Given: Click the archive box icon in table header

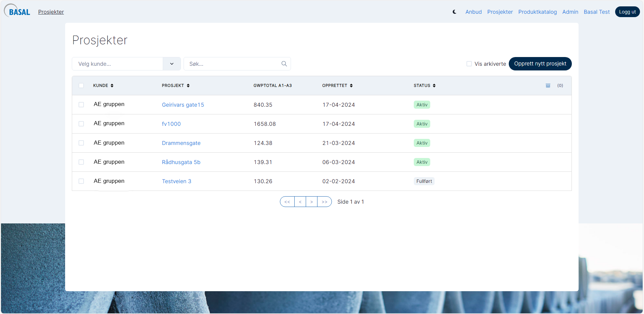Looking at the screenshot, I should (548, 86).
